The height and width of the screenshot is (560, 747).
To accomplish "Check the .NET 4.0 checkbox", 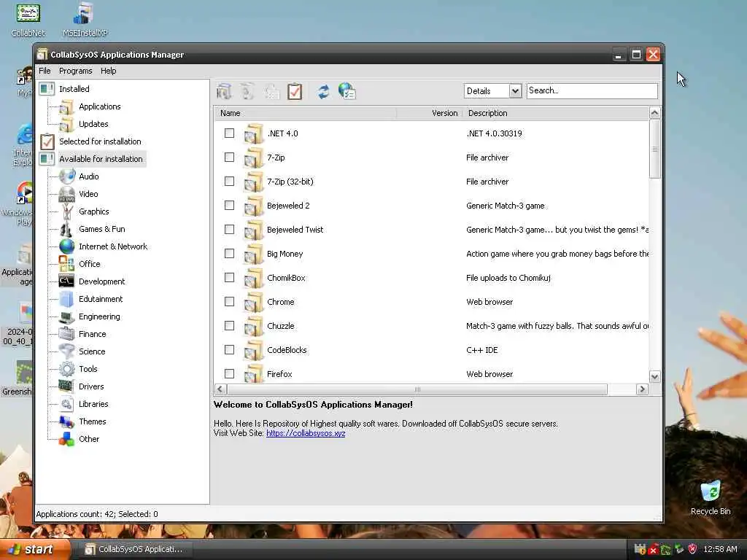I will (x=229, y=133).
